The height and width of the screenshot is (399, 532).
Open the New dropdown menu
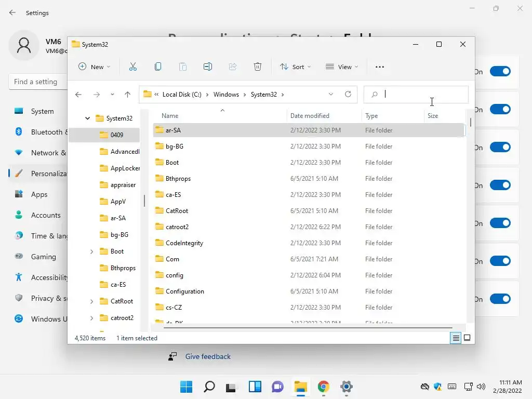tap(95, 67)
